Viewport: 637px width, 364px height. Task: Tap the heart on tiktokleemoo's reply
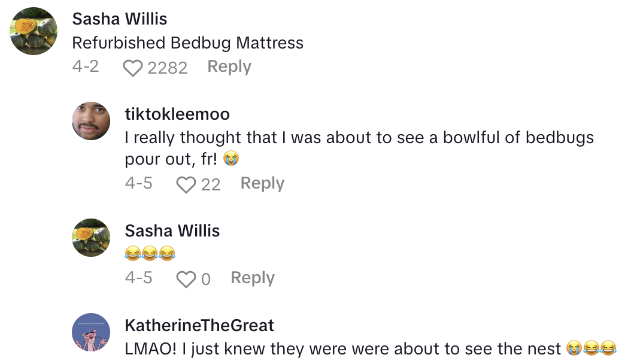pos(186,184)
